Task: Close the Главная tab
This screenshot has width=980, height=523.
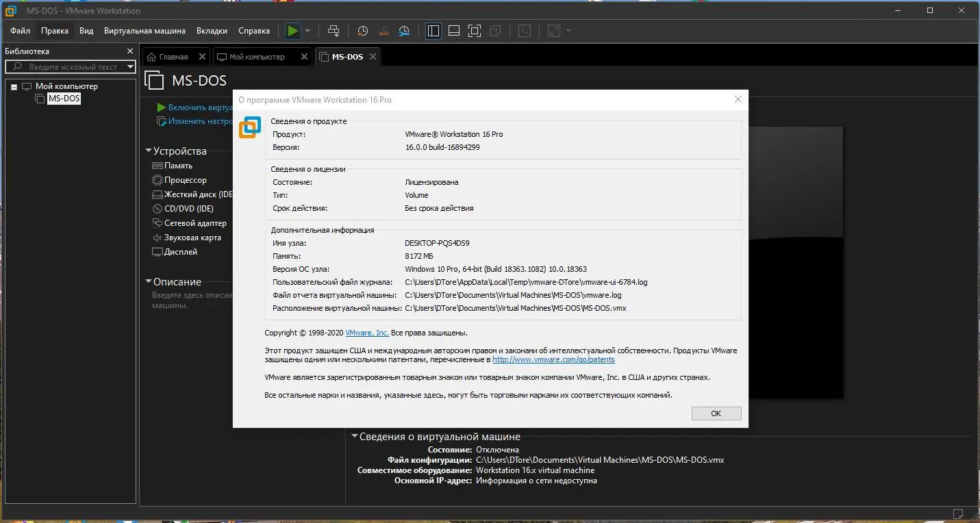Action: [x=202, y=57]
